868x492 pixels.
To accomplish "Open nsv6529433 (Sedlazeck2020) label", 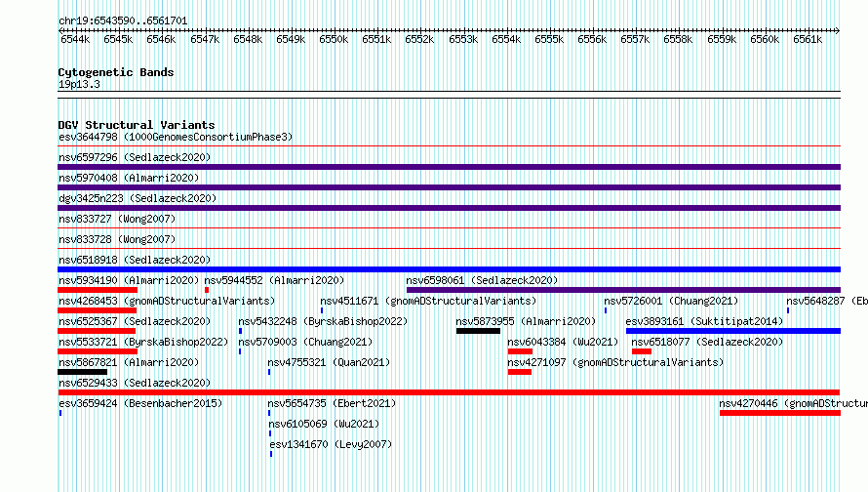I will point(135,383).
